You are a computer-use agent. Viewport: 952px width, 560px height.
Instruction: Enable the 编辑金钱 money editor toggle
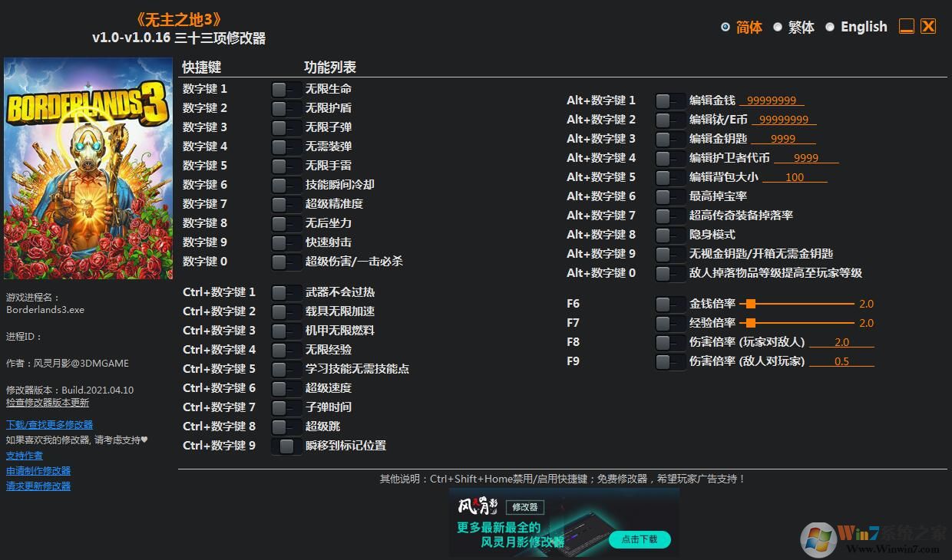tap(669, 100)
